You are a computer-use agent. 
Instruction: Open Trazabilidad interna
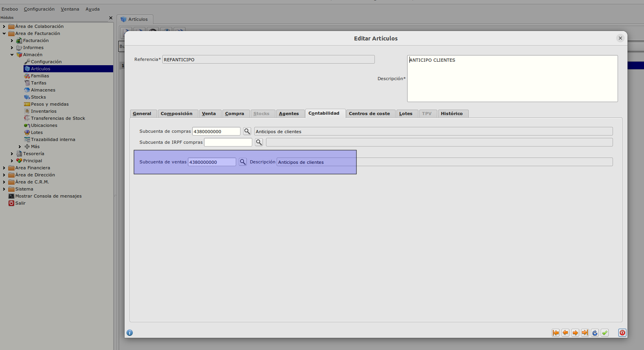pos(53,139)
